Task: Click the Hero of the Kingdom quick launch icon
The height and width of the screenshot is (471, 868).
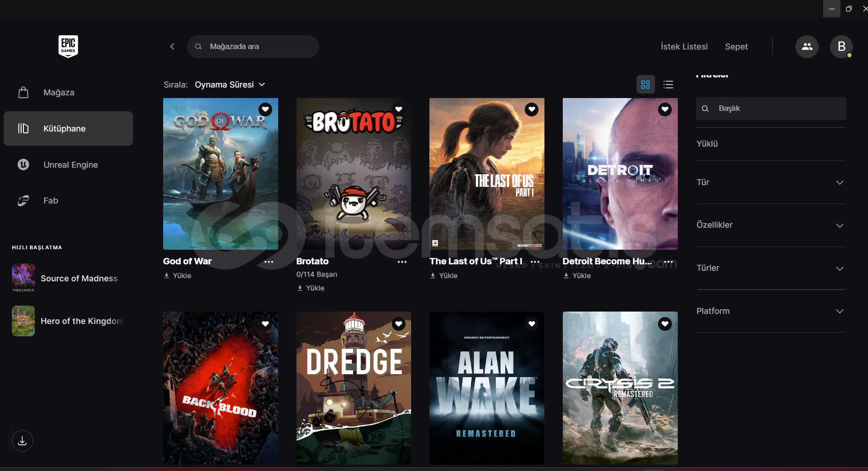Action: click(23, 321)
